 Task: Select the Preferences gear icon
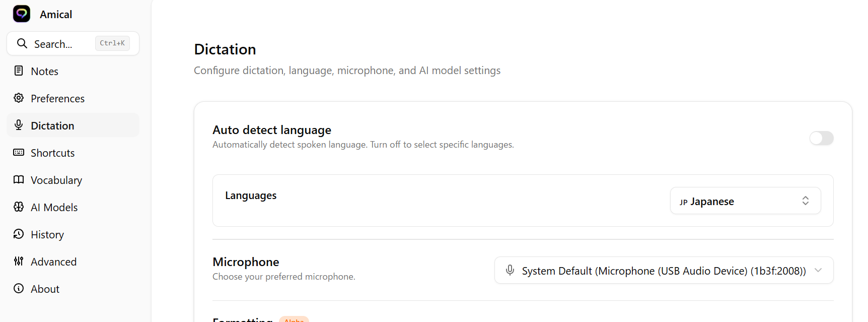tap(19, 98)
